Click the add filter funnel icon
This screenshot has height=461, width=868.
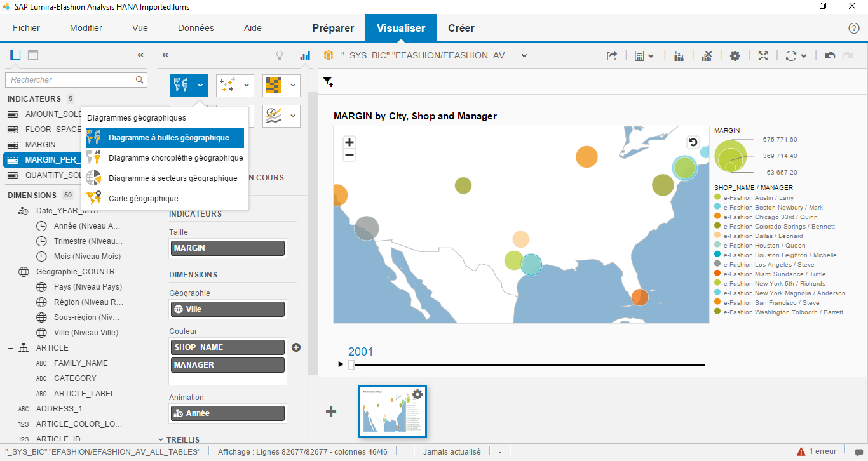point(328,81)
